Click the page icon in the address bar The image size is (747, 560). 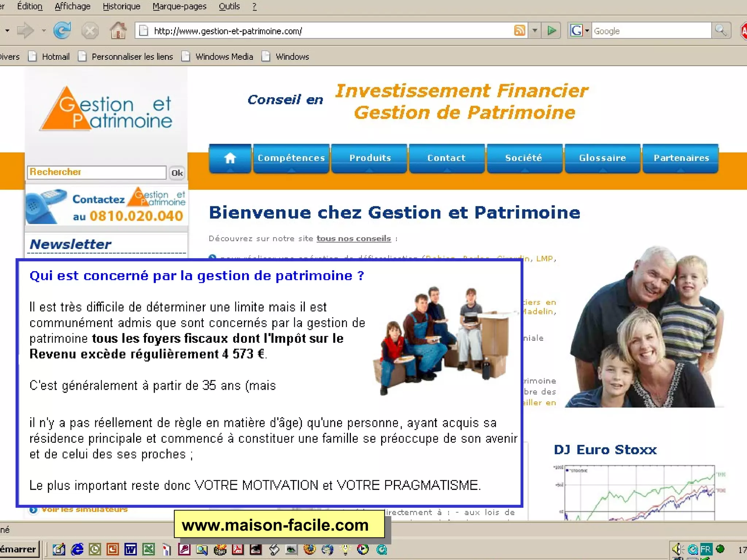[144, 31]
